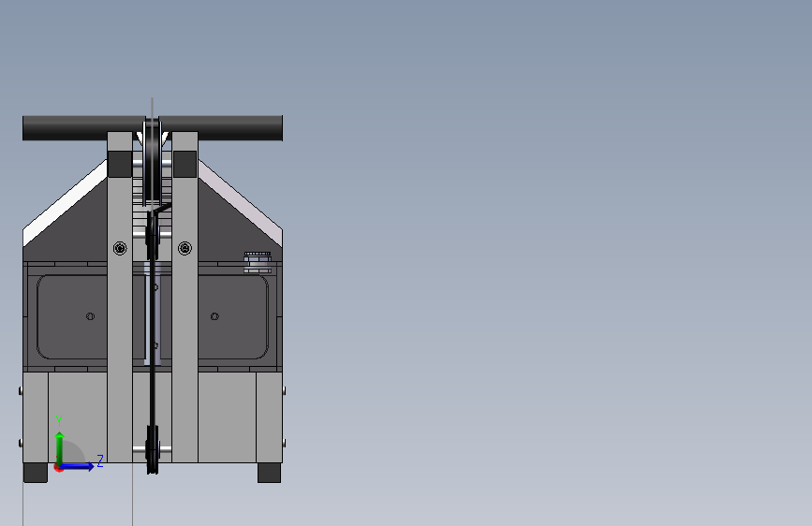Screen dimensions: 812x526
Task: Select the small hole in the right recessed panel
Action: (x=214, y=316)
